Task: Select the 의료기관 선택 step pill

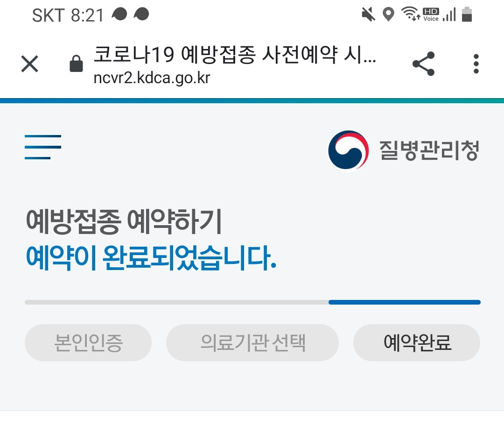Action: pos(252,342)
